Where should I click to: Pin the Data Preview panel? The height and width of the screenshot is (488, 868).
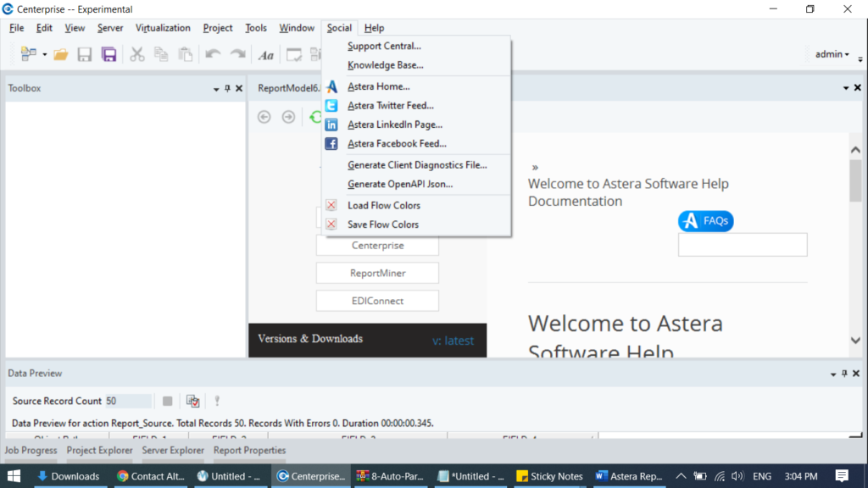[845, 373]
